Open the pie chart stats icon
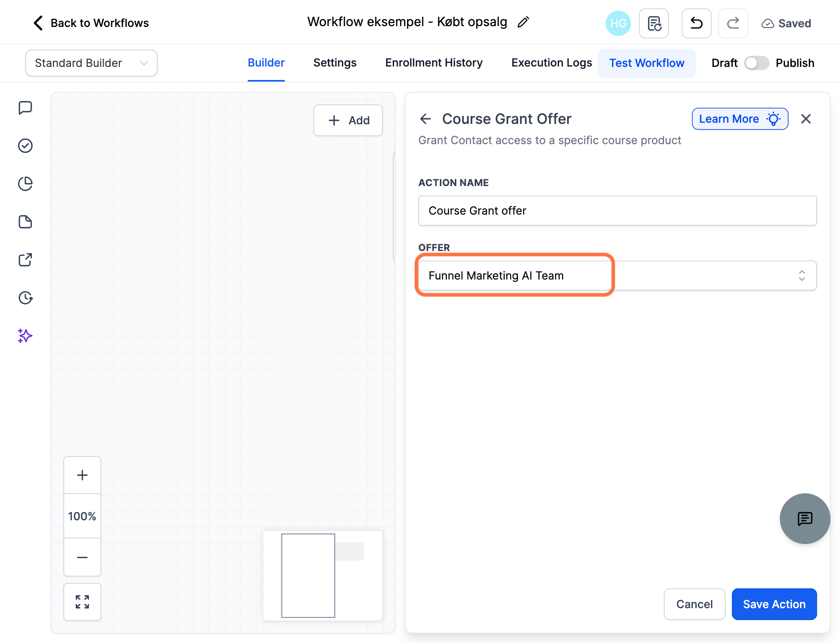The width and height of the screenshot is (840, 643). point(25,184)
